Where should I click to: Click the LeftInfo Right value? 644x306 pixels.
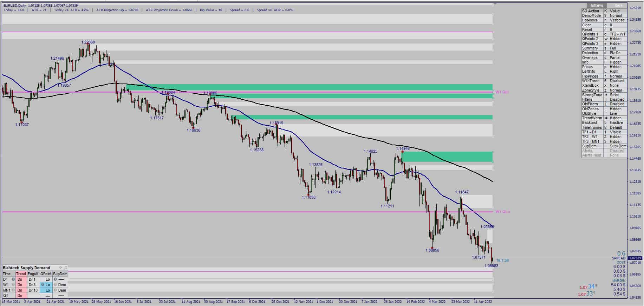click(617, 72)
